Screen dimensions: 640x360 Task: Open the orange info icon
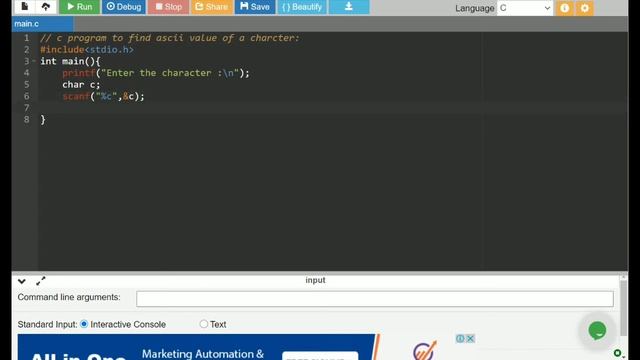tap(565, 8)
